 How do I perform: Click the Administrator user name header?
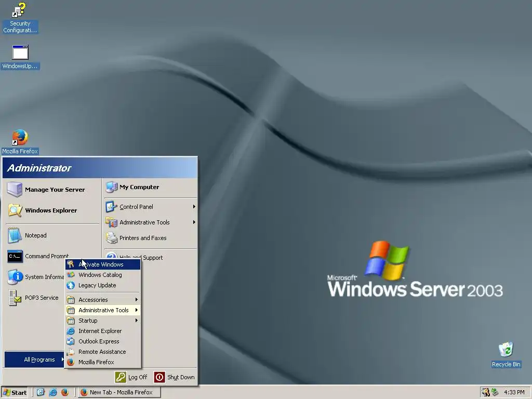[39, 168]
